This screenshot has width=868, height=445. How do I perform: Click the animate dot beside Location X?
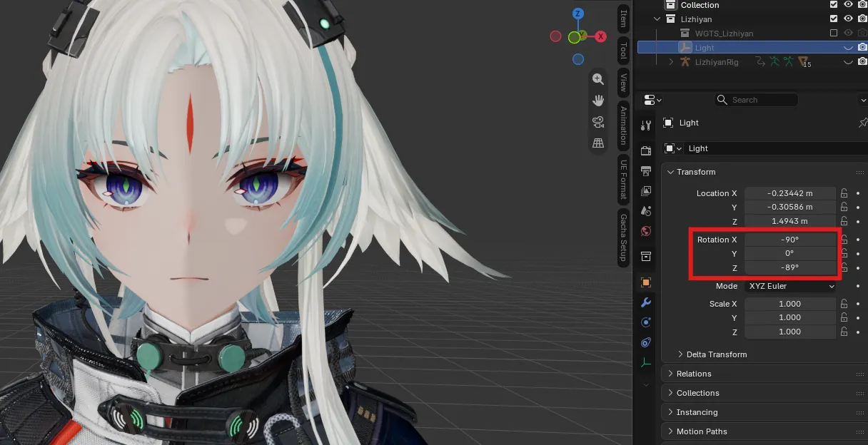pos(857,193)
